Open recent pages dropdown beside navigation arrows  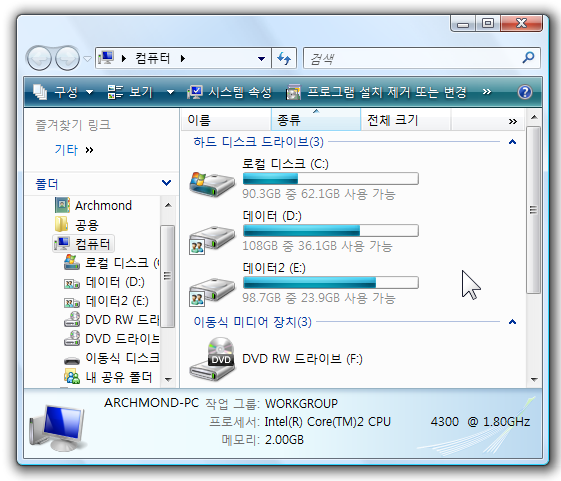point(87,58)
